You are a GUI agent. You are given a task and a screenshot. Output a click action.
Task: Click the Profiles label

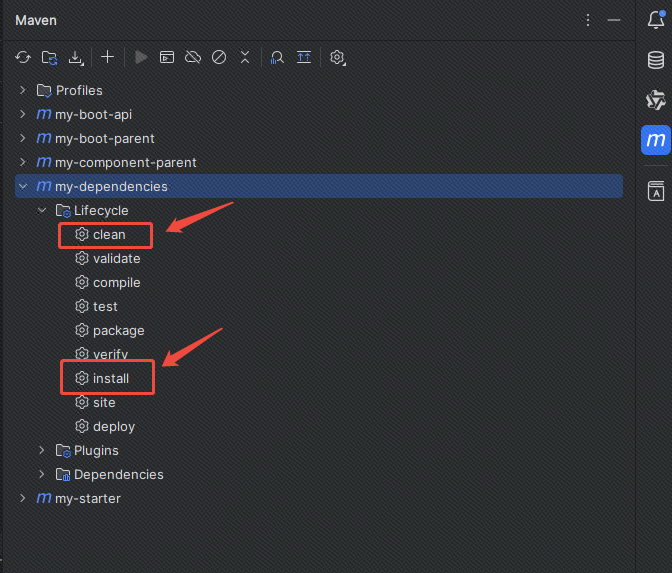79,90
